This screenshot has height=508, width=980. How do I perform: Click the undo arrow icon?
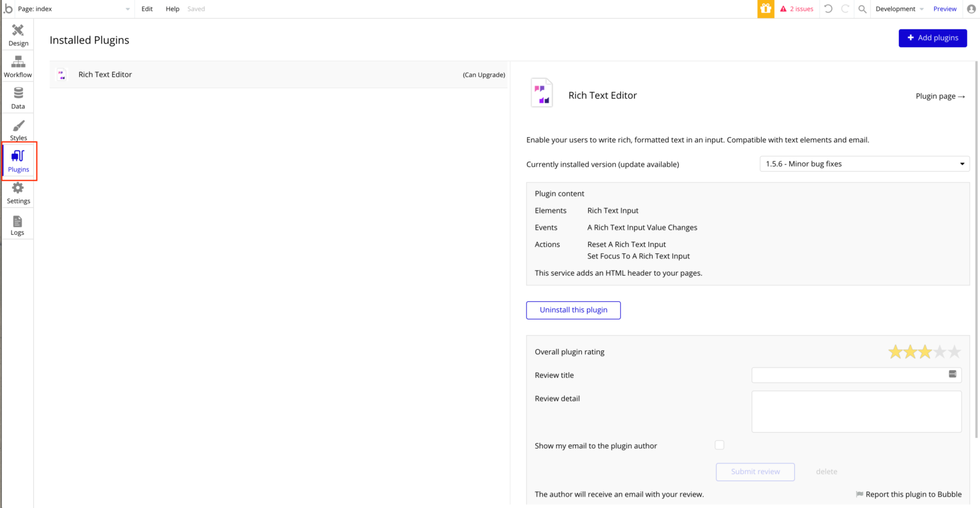pyautogui.click(x=828, y=9)
